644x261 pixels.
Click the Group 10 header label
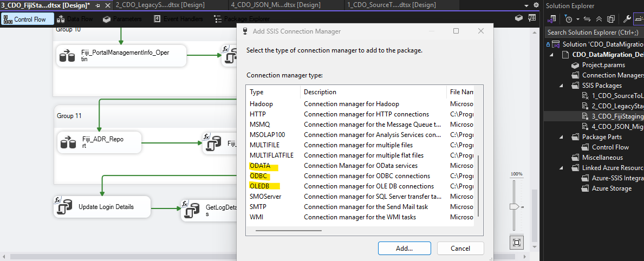[x=69, y=30]
